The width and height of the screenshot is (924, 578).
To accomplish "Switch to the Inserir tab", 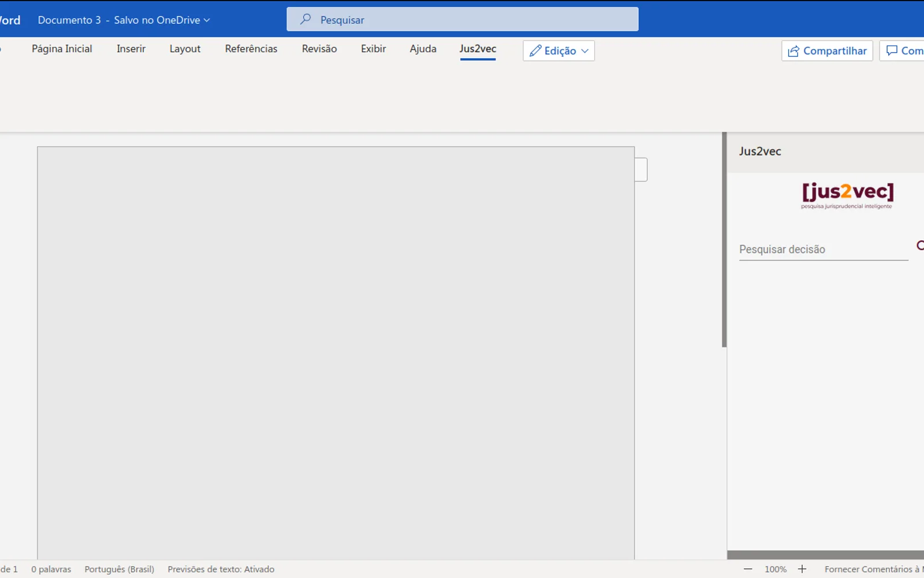I will [131, 49].
